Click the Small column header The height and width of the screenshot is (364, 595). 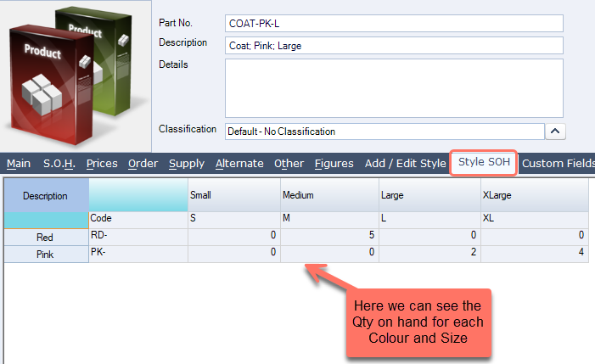coord(234,195)
